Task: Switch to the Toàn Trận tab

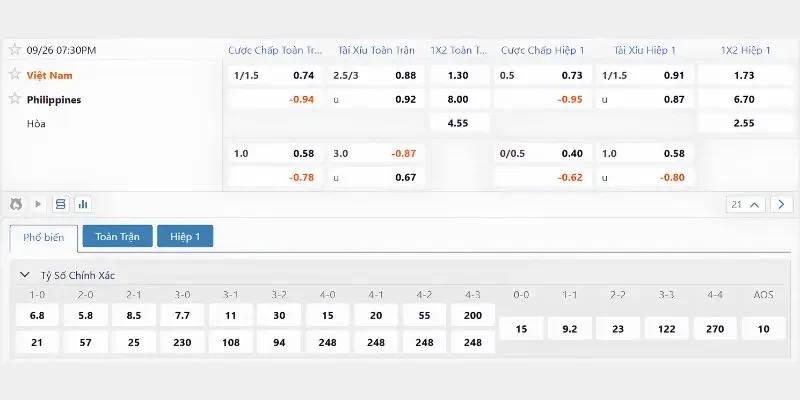Action: (x=117, y=236)
